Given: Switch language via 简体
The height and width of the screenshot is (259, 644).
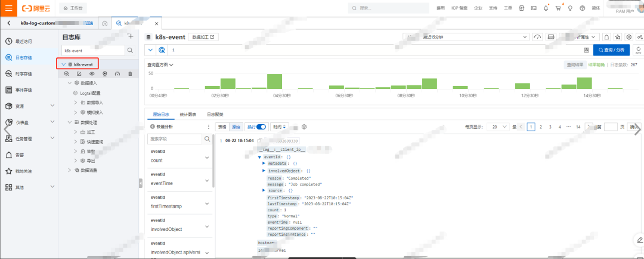Looking at the screenshot, I should [x=596, y=8].
